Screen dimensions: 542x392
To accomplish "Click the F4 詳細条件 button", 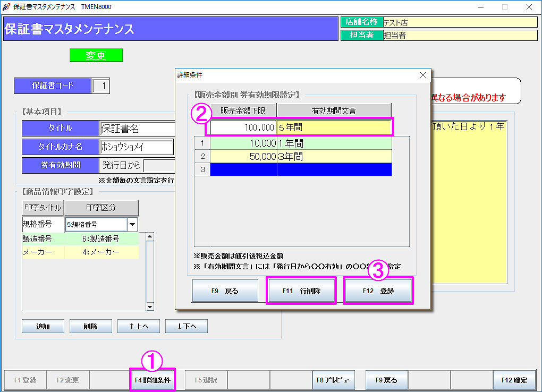I will [x=153, y=380].
